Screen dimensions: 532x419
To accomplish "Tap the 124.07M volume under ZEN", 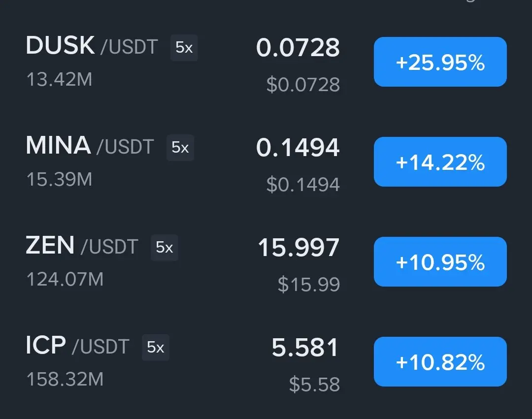I will click(65, 280).
